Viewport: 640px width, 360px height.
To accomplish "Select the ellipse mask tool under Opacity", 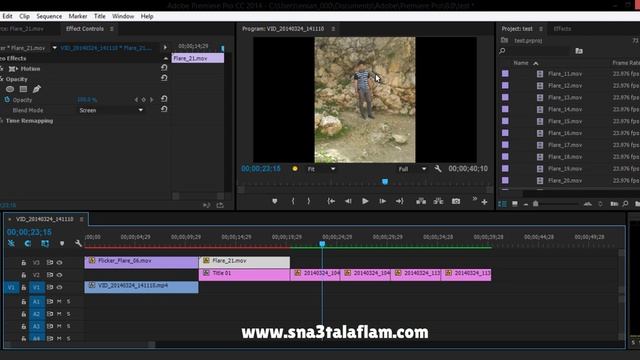I will [10, 89].
